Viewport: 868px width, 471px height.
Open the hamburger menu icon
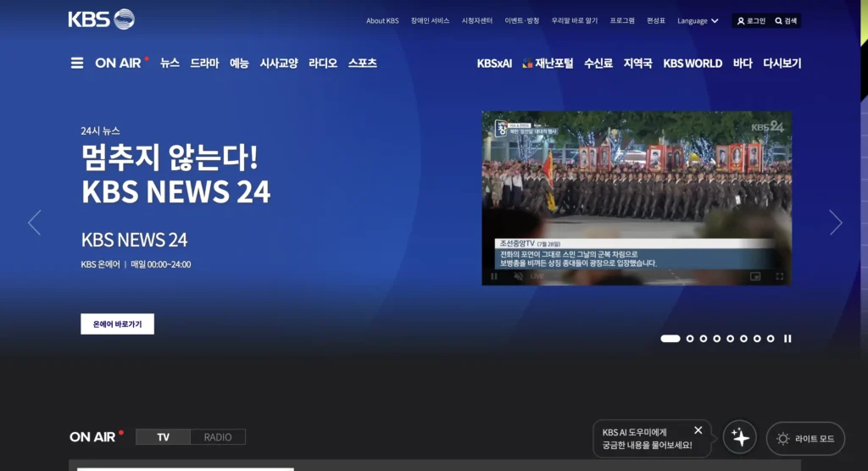(77, 63)
